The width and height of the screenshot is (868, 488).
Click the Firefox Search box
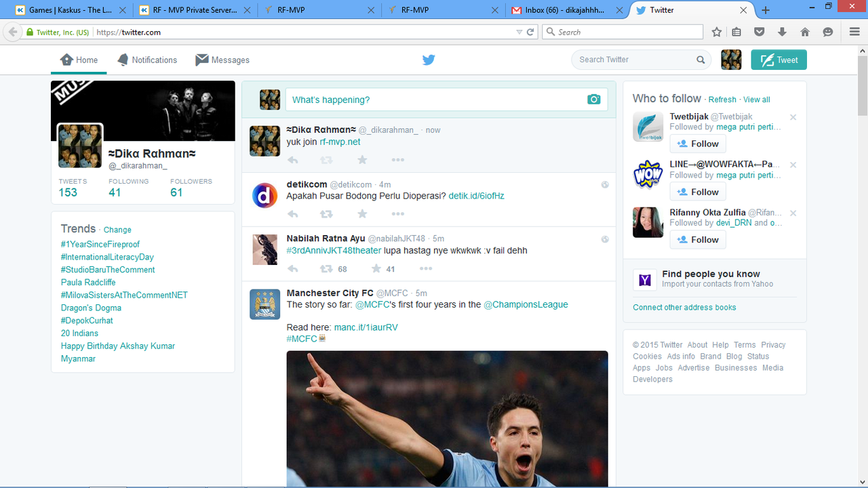tap(623, 32)
